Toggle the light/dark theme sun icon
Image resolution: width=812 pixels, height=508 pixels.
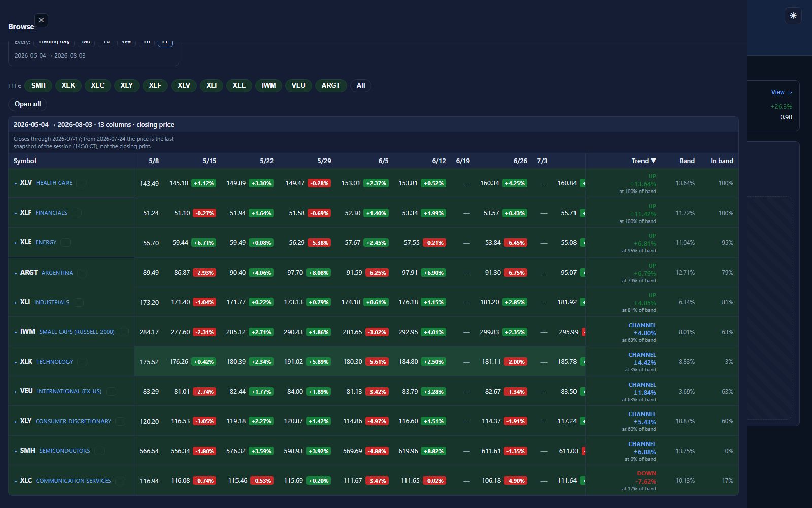793,16
